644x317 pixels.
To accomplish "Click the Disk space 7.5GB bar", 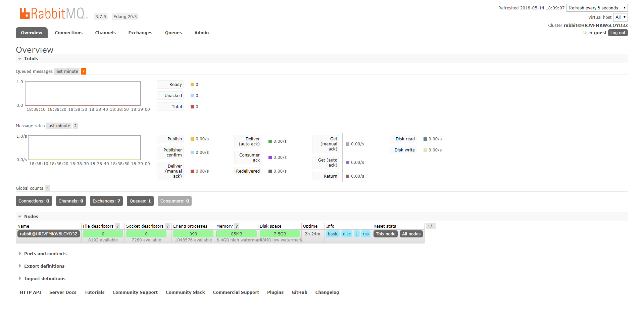I will click(x=280, y=234).
